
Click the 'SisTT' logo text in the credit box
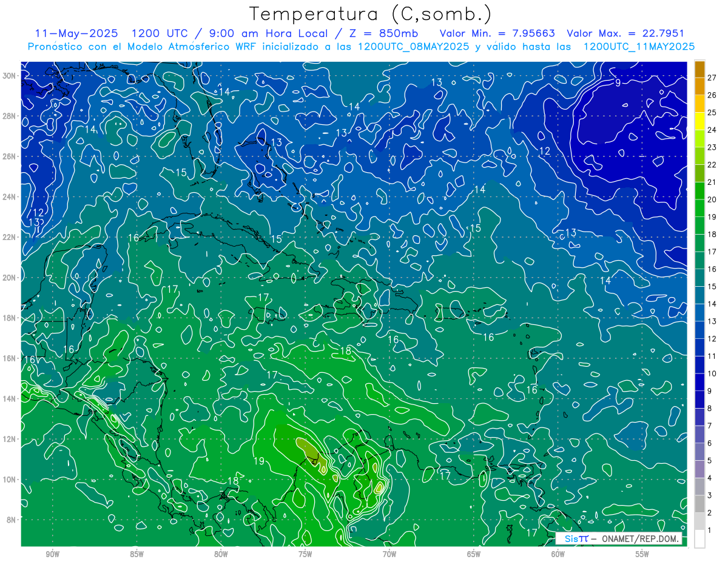tap(576, 539)
